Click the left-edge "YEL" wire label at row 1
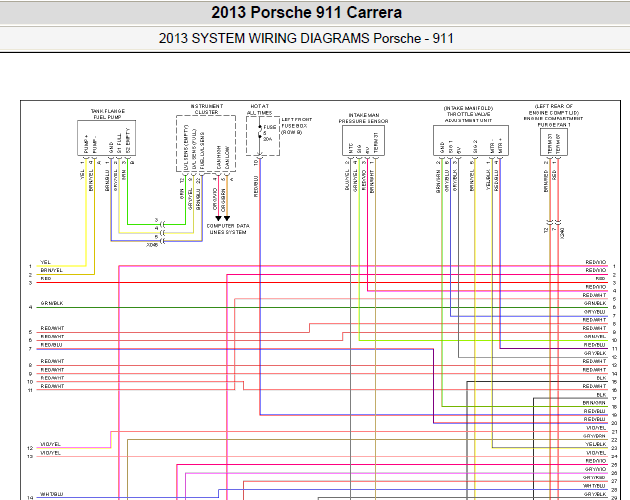Viewport: 630px width, 500px height. click(x=45, y=262)
